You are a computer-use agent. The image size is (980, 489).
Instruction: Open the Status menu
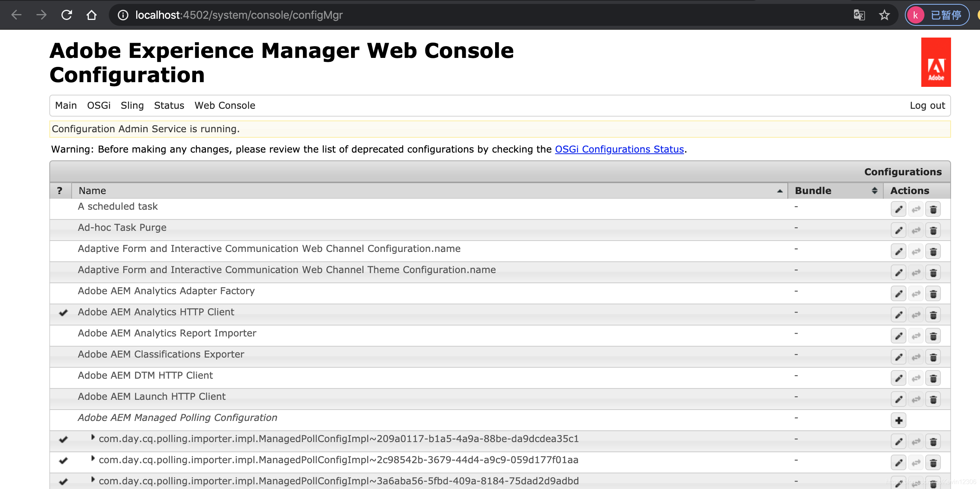click(169, 106)
